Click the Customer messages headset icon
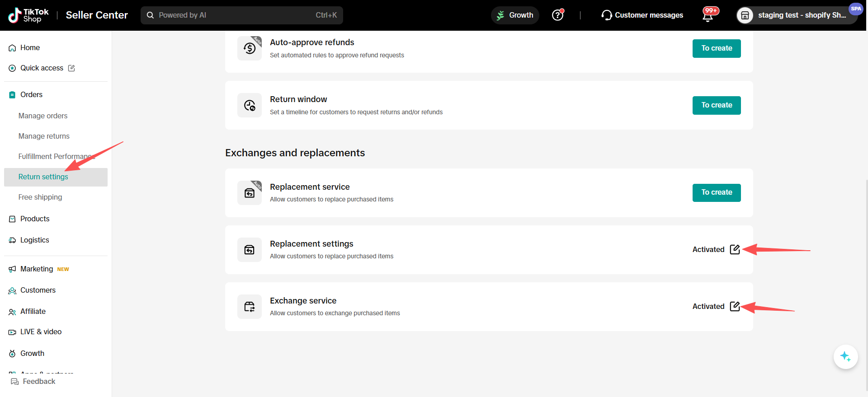The width and height of the screenshot is (868, 397). coord(607,15)
